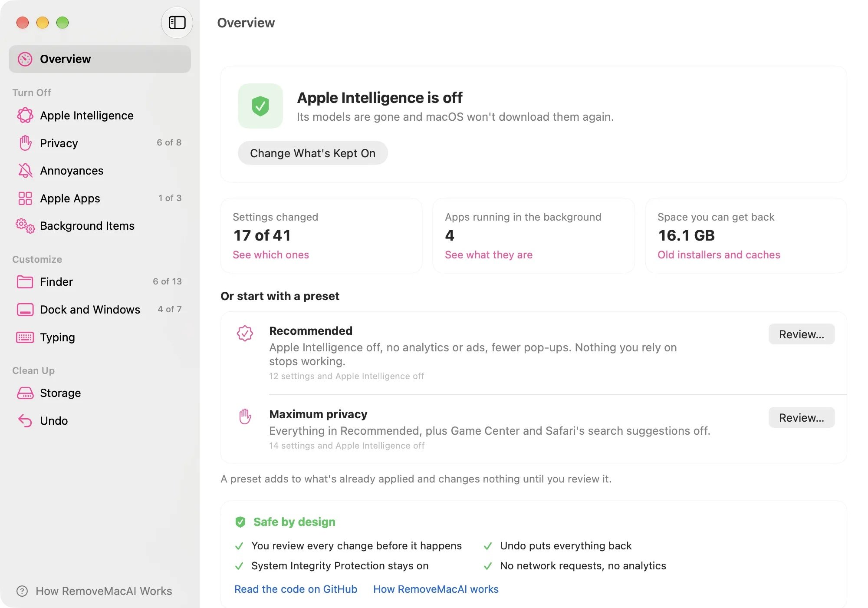Click the Apple Apps grid icon
Image resolution: width=868 pixels, height=608 pixels.
(25, 198)
